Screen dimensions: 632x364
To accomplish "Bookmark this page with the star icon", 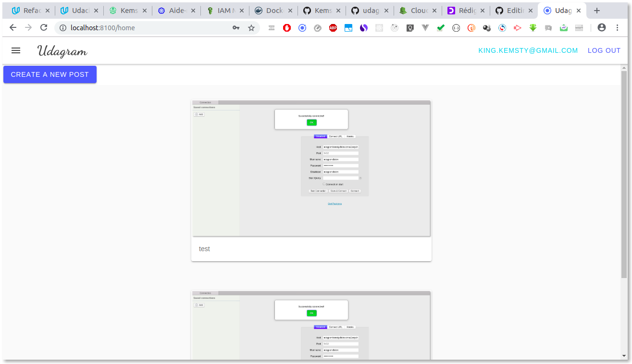I will point(251,28).
